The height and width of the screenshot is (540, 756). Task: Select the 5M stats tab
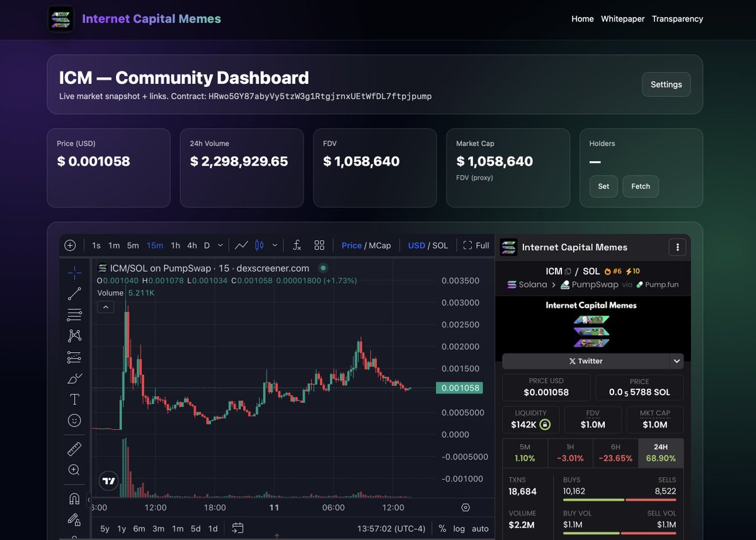tap(525, 453)
